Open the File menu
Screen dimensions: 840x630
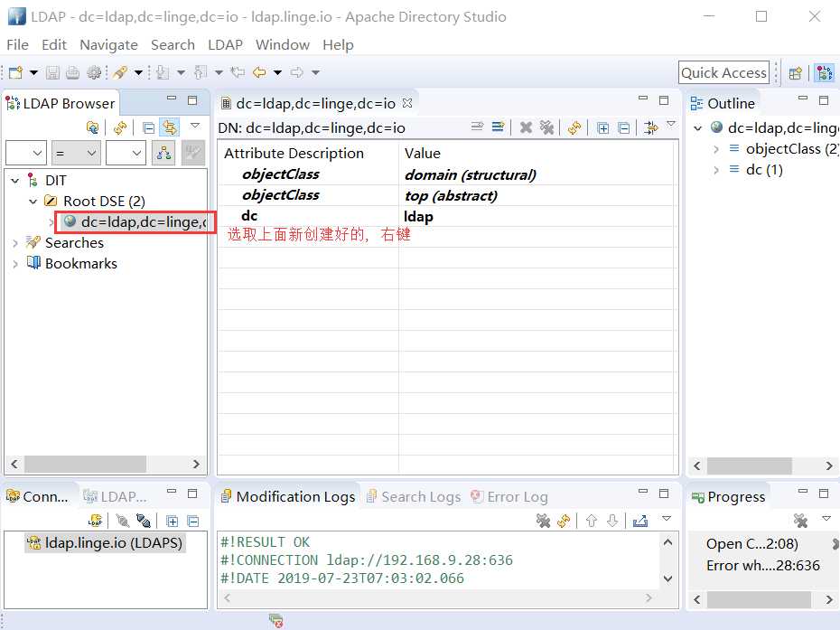(18, 45)
